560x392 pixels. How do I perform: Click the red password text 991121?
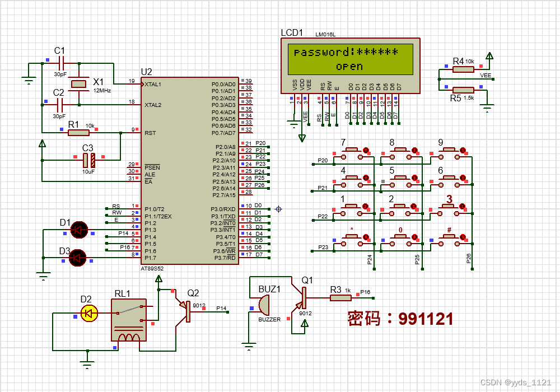click(426, 319)
